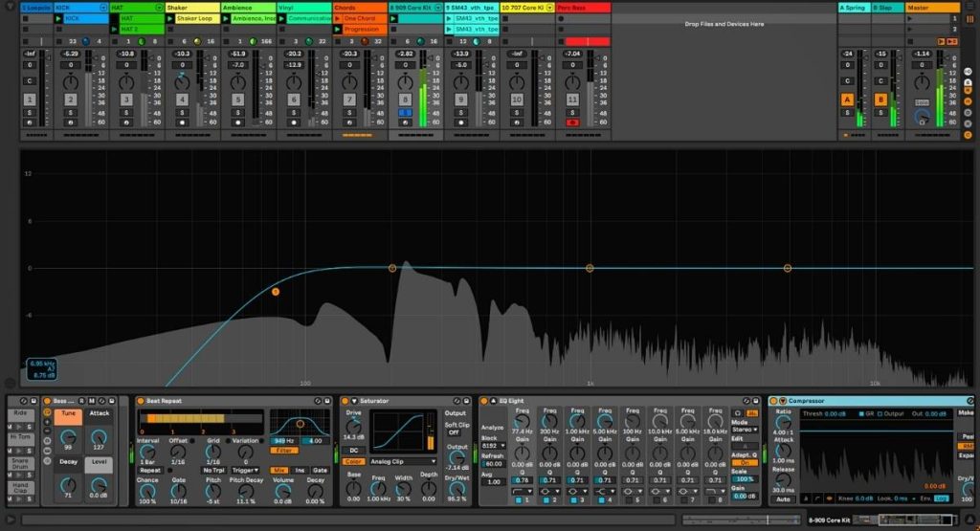
Task: Click Beat Repeat hot-swap preset icon
Action: [x=318, y=401]
